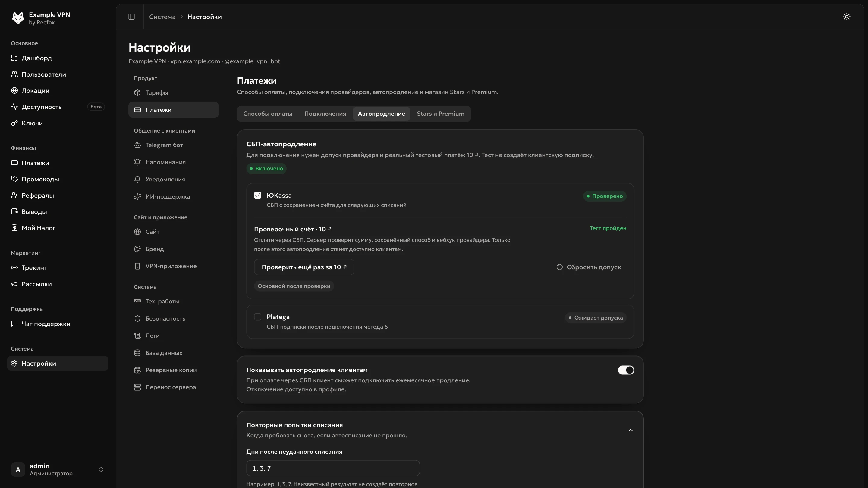This screenshot has height=488, width=868.
Task: Open Промокоды in Финансы
Action: [x=58, y=179]
